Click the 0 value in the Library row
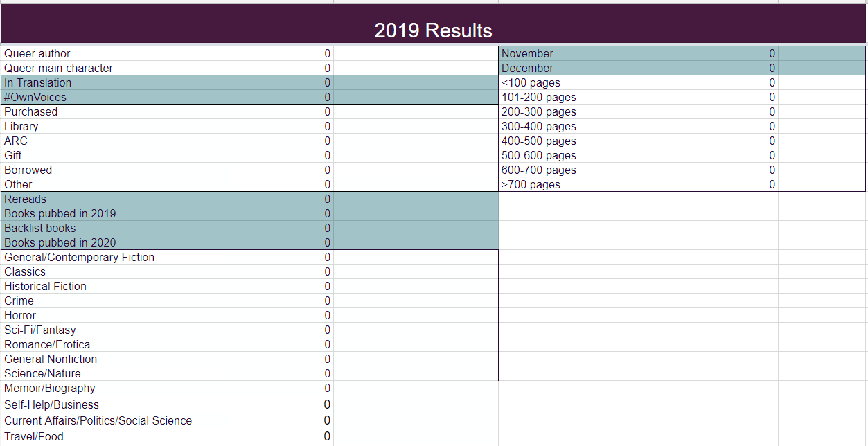This screenshot has width=868, height=446. coord(281,126)
